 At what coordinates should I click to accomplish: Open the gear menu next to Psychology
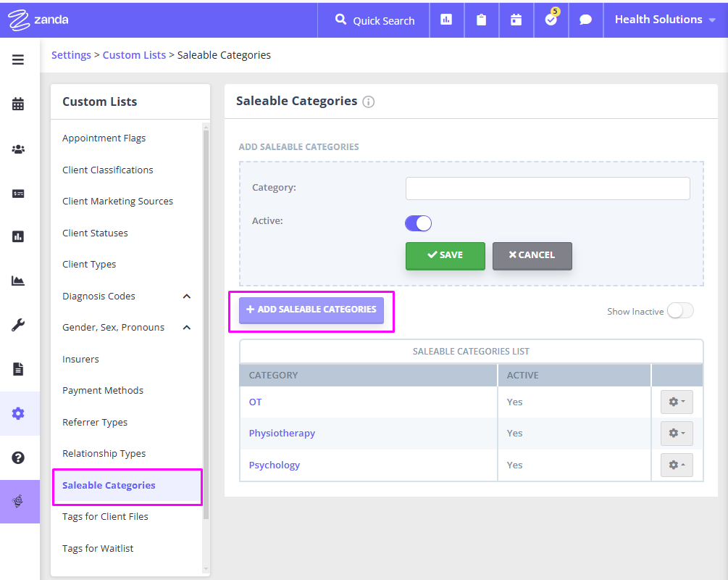pos(676,465)
